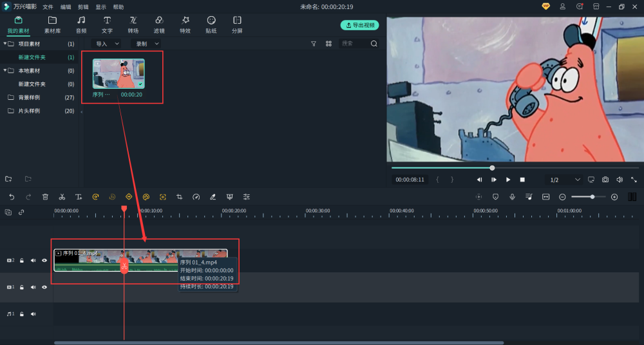Expand preview to fullscreen
This screenshot has width=644, height=345.
[634, 180]
